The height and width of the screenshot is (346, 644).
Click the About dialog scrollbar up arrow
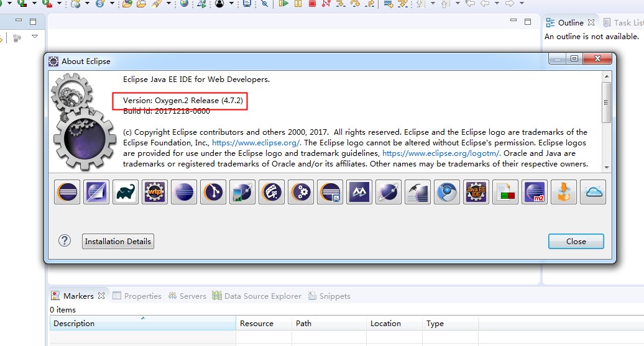tap(606, 76)
